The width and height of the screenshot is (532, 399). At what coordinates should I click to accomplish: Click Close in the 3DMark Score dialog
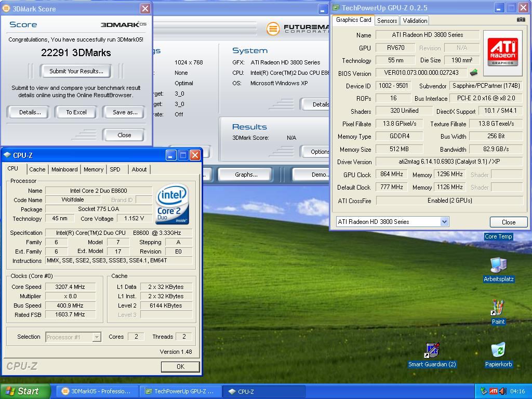[x=124, y=135]
